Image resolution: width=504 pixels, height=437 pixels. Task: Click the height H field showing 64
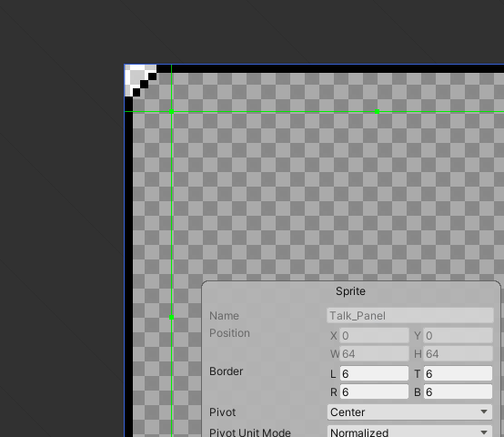[x=458, y=354]
